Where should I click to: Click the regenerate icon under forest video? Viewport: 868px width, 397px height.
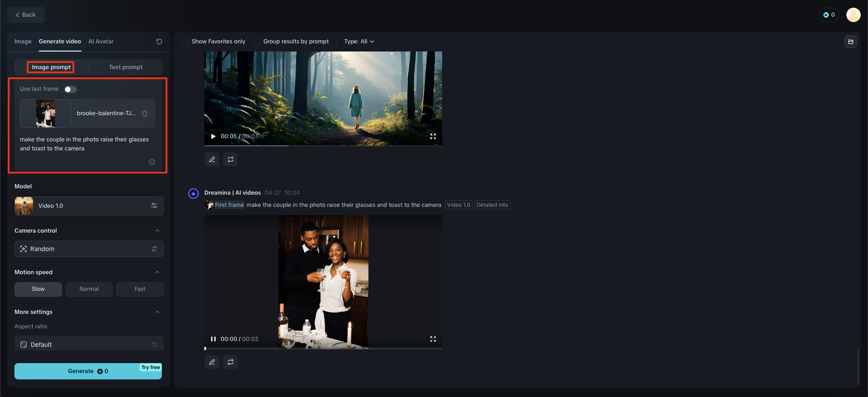231,159
